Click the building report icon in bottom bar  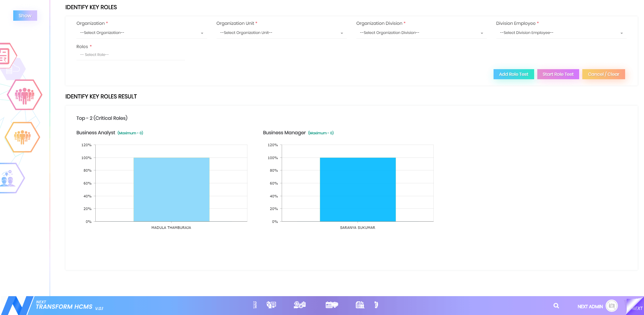tap(360, 305)
